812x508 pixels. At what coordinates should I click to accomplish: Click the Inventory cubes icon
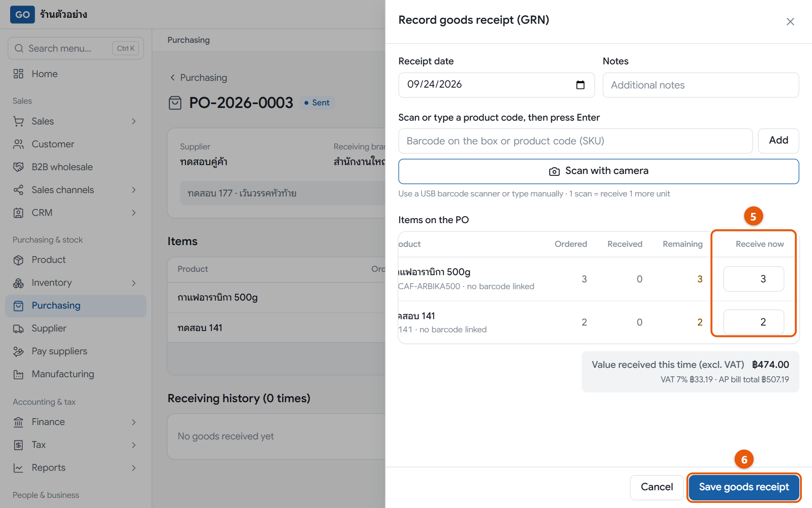[x=18, y=283]
